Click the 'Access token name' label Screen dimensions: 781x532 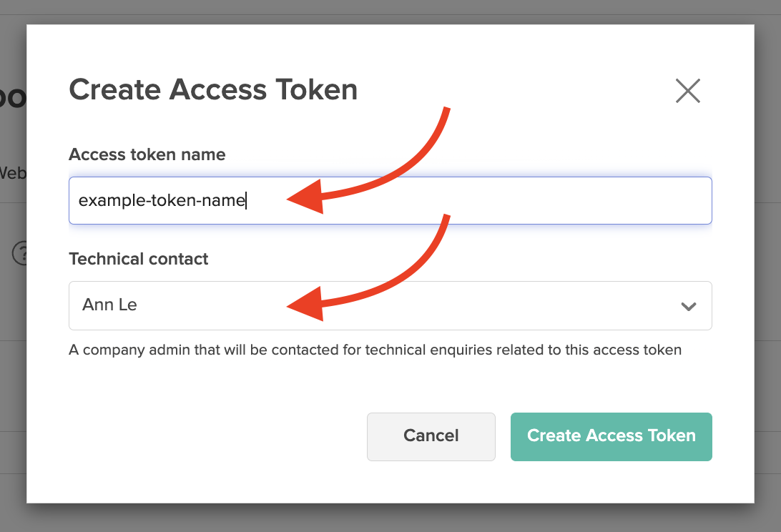pyautogui.click(x=147, y=154)
